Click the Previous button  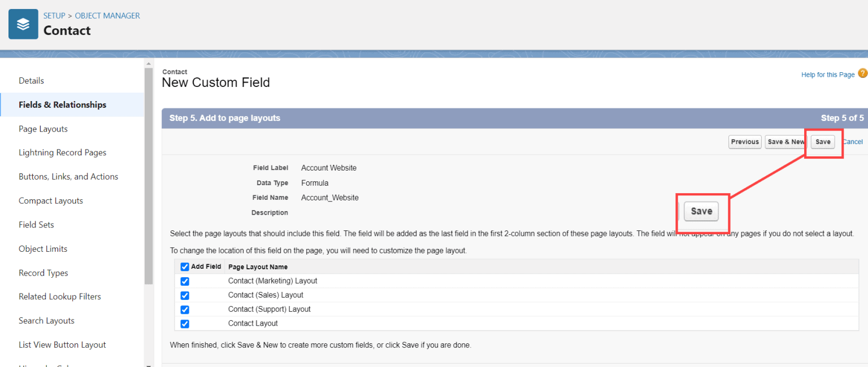(x=744, y=142)
